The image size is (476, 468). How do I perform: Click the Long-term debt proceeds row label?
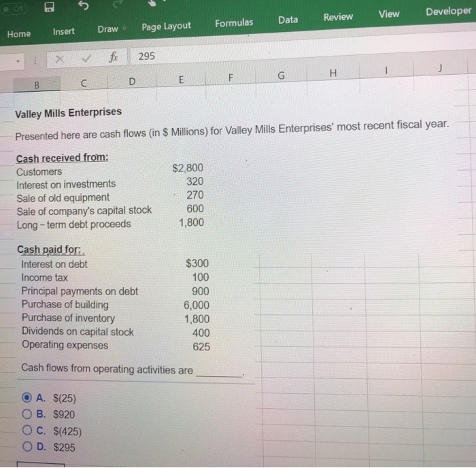click(73, 224)
